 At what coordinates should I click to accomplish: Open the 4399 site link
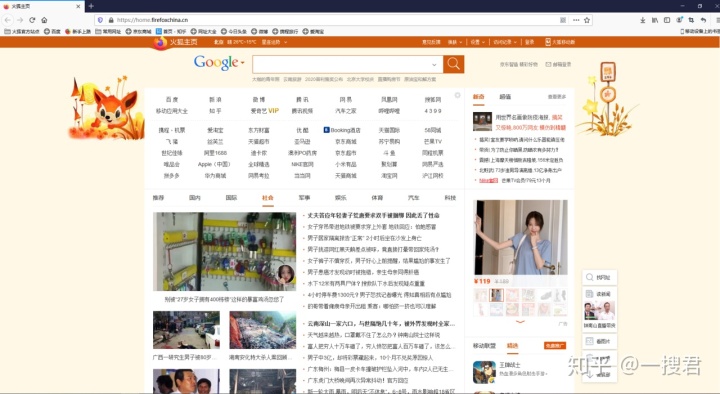[x=433, y=111]
